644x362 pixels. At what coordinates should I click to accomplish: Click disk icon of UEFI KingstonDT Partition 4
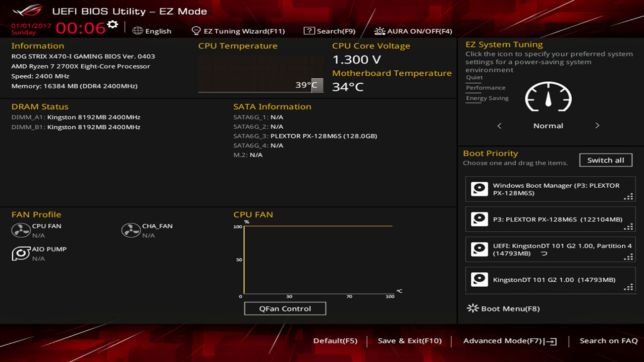tap(479, 249)
